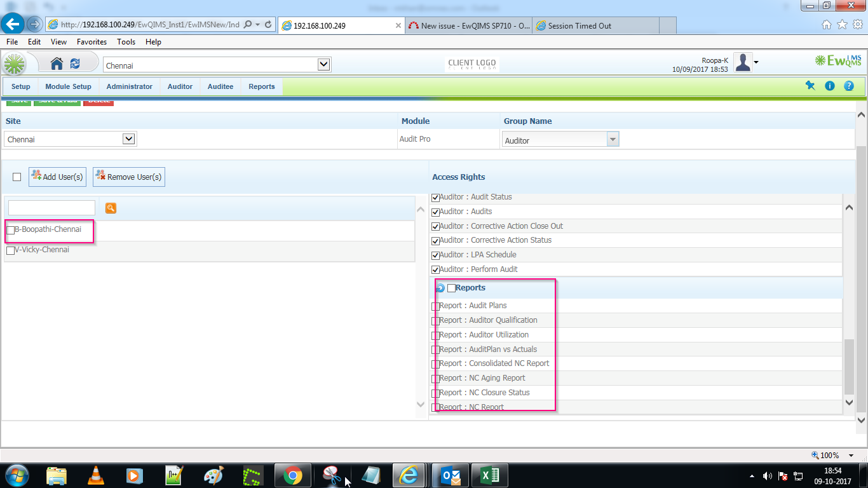
Task: Uncheck Auditor : LPA Schedule
Action: pos(435,255)
